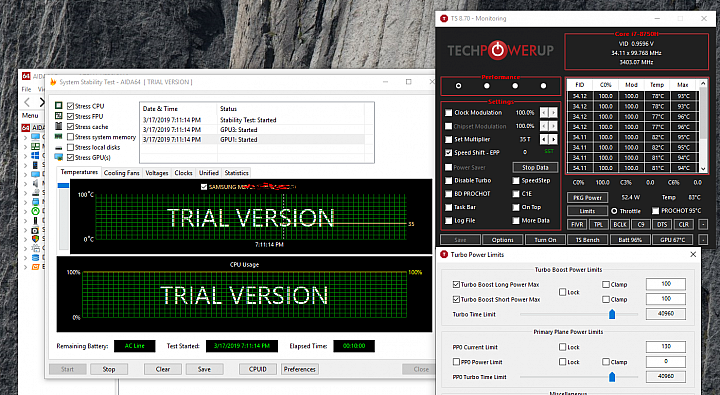Expand the tree node beside benchmark icon

[x=25, y=266]
